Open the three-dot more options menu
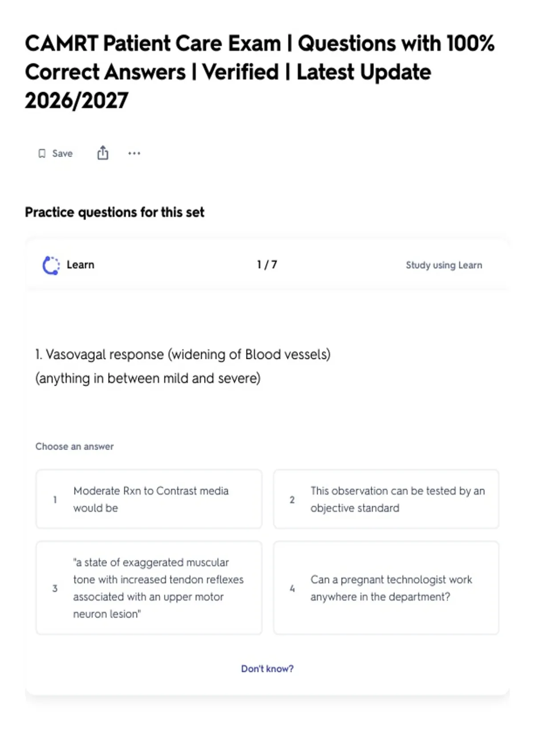534x756 pixels. 134,153
